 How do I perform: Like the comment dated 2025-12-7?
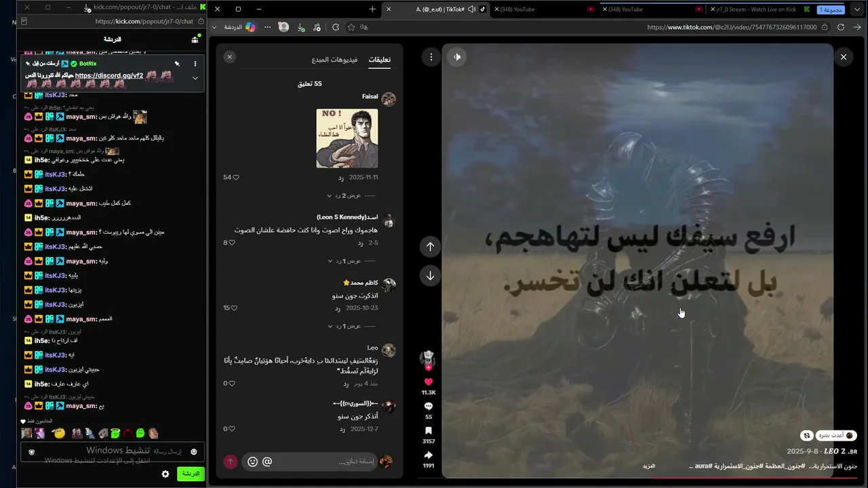232,429
